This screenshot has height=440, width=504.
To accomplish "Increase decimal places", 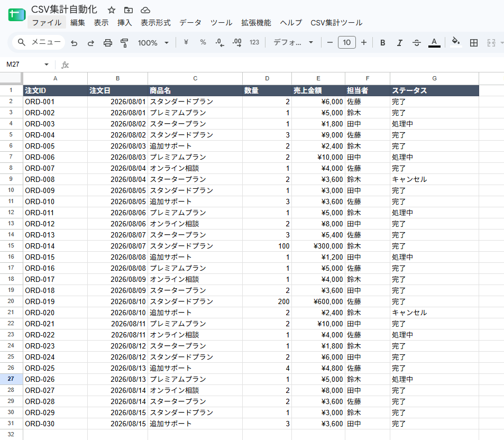I will pos(237,42).
